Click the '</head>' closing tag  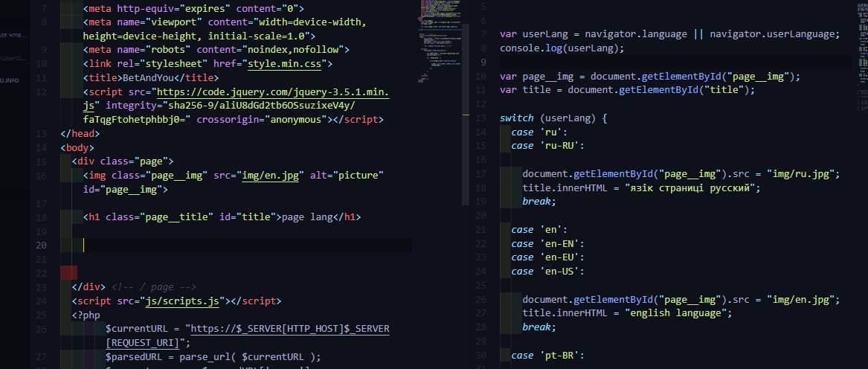[80, 133]
